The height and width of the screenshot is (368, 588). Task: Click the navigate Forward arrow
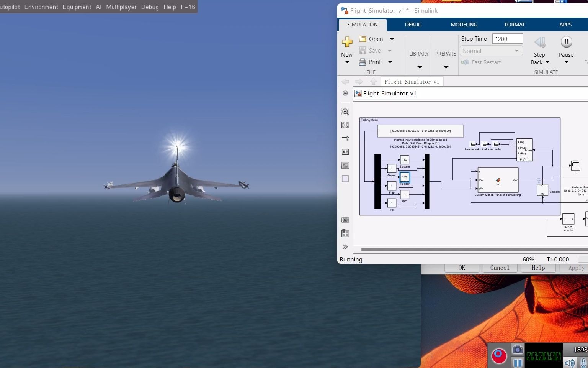click(359, 82)
